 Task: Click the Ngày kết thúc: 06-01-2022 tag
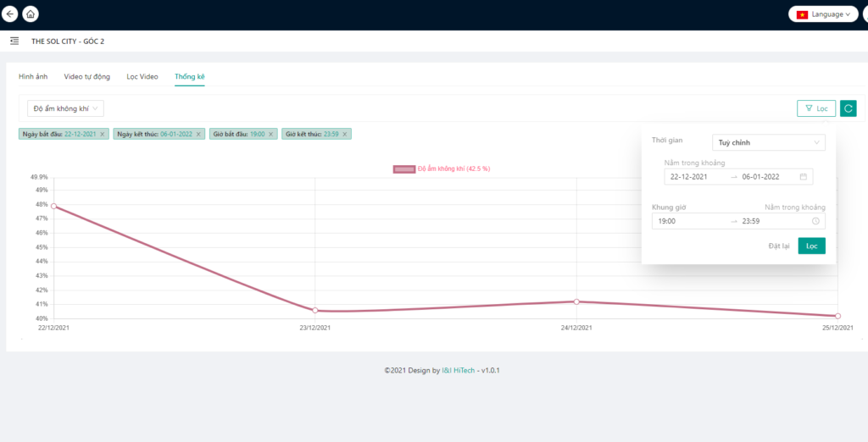[159, 134]
